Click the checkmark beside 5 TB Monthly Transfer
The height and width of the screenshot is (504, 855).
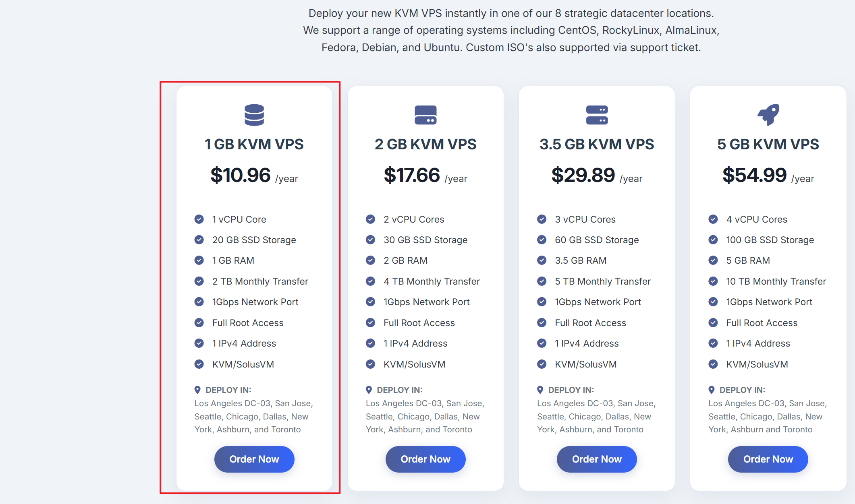(x=542, y=281)
